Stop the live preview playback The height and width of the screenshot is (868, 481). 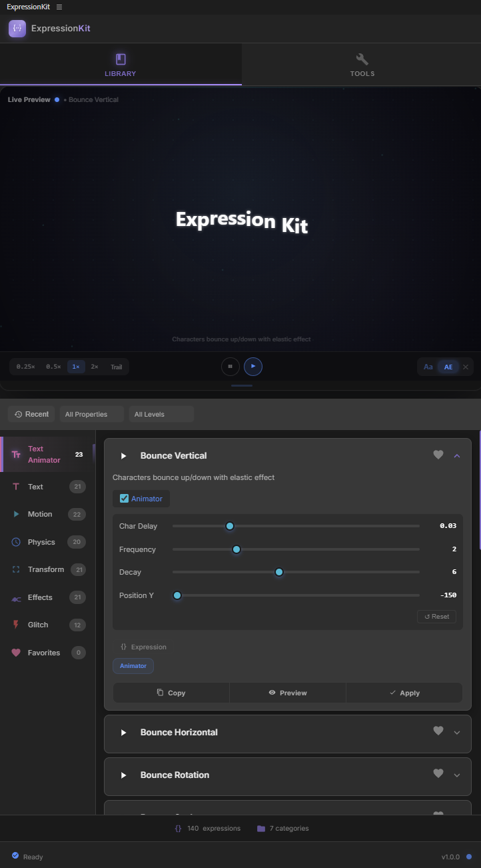pos(230,366)
